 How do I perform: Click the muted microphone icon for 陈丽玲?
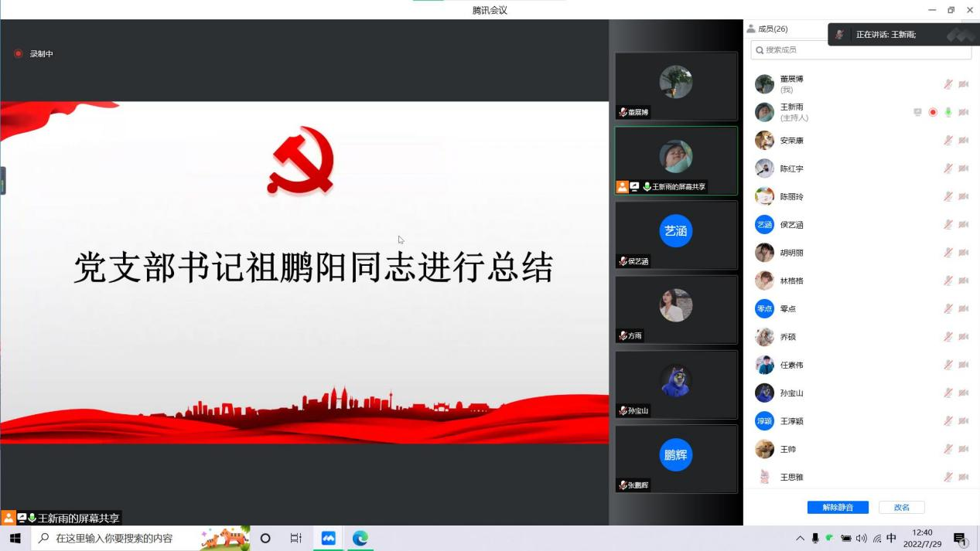[948, 196]
